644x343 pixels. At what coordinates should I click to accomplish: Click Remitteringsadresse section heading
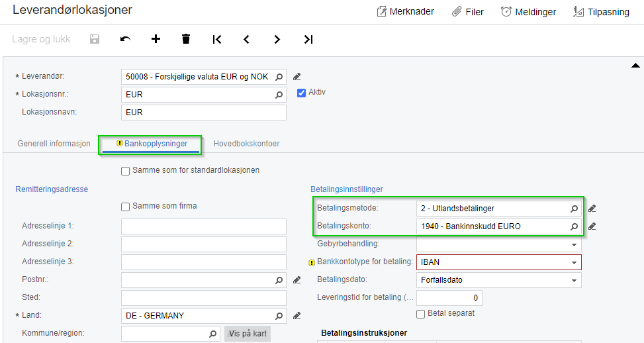click(x=52, y=189)
